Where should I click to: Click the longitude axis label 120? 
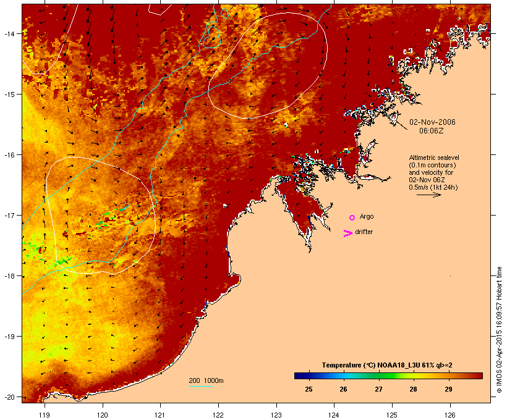(103, 415)
